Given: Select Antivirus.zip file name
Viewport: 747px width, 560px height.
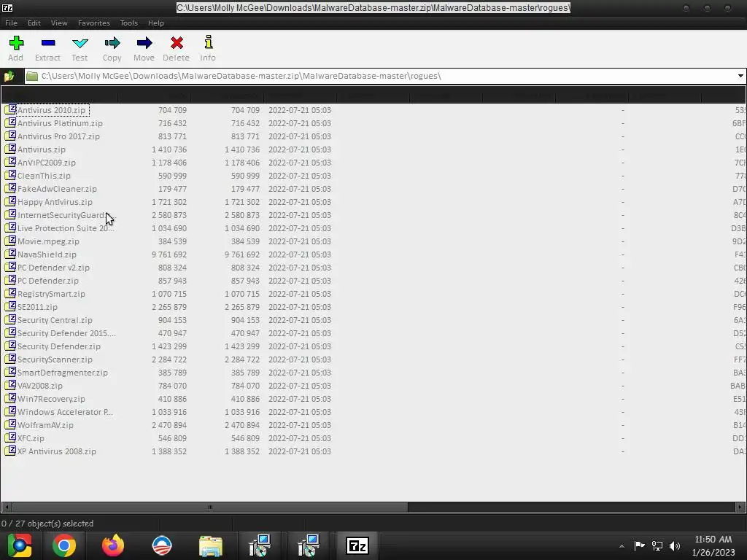Looking at the screenshot, I should pos(42,149).
